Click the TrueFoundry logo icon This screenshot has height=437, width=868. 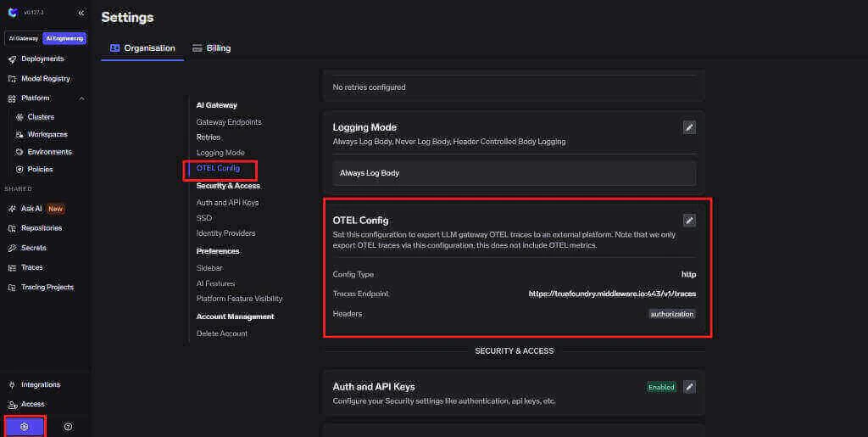tap(13, 12)
